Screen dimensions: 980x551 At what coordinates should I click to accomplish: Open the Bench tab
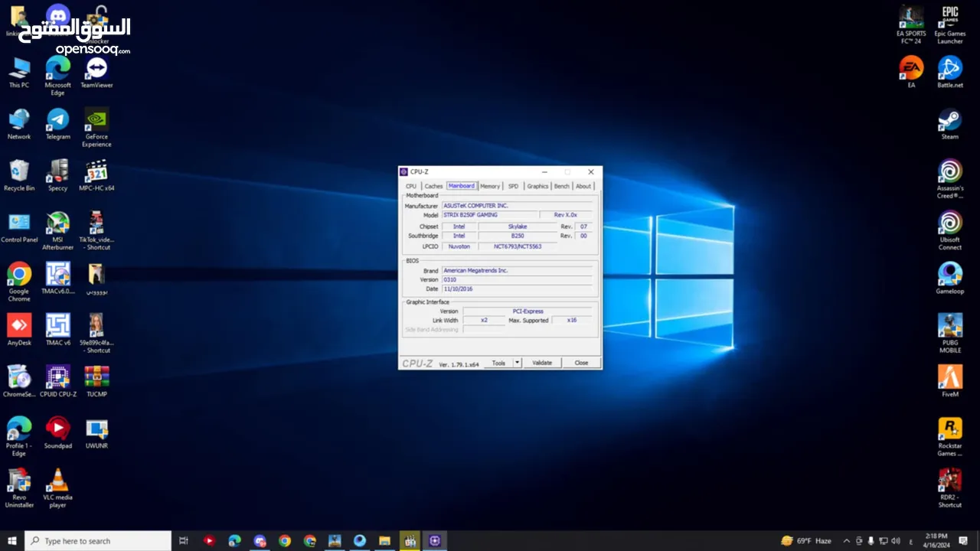[562, 186]
